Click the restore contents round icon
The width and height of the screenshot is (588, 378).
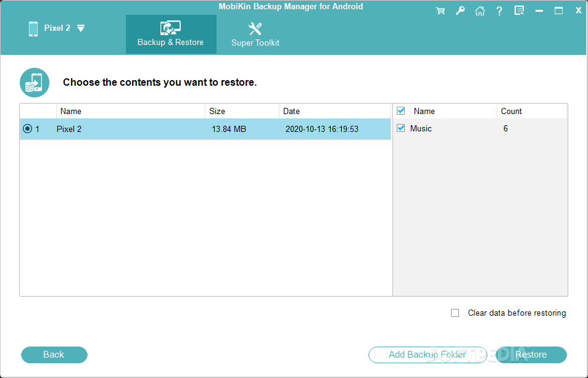click(x=35, y=83)
